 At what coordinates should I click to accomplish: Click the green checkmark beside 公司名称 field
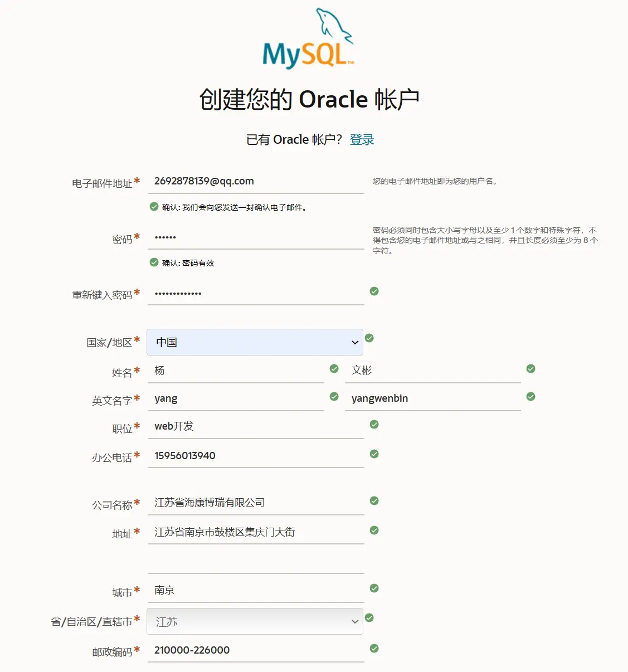374,501
